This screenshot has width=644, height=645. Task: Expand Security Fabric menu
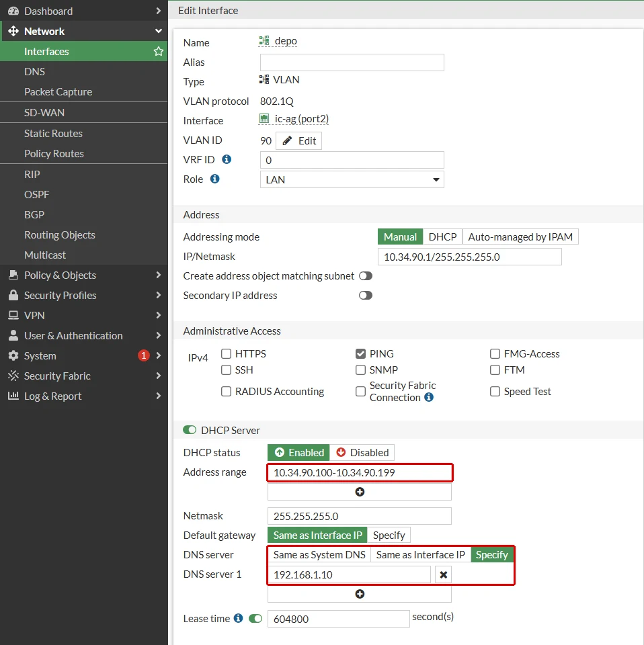click(159, 376)
